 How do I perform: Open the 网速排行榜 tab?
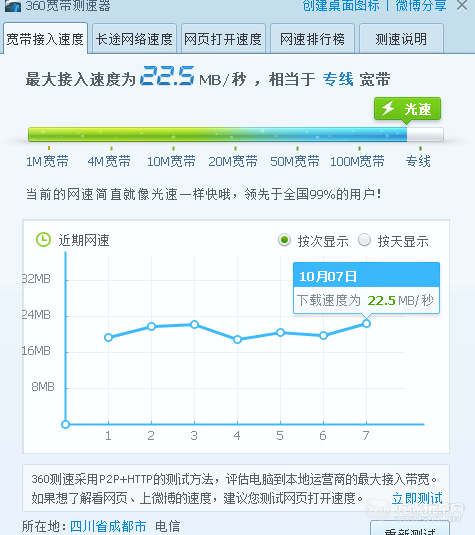coord(312,39)
